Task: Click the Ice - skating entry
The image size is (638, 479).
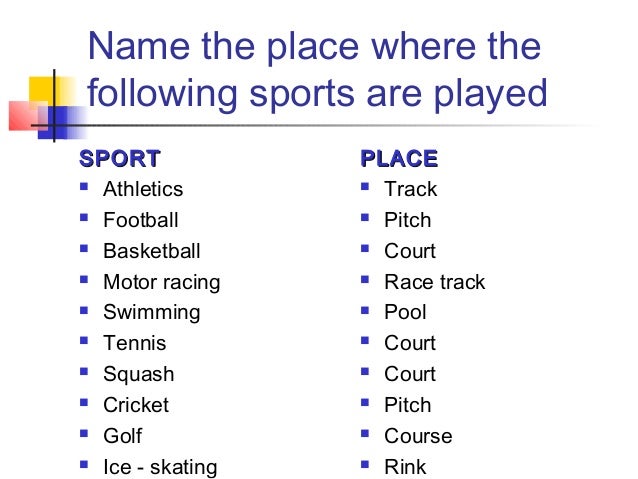Action: click(x=160, y=467)
